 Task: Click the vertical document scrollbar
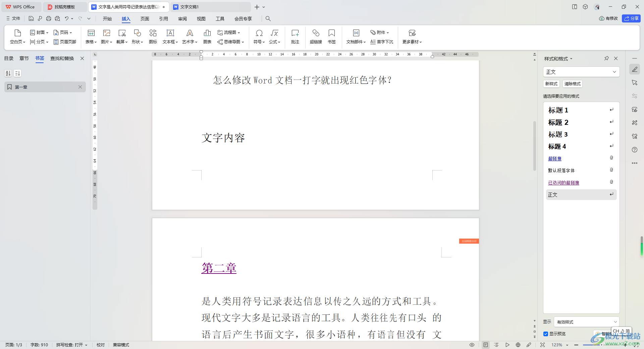tap(534, 146)
